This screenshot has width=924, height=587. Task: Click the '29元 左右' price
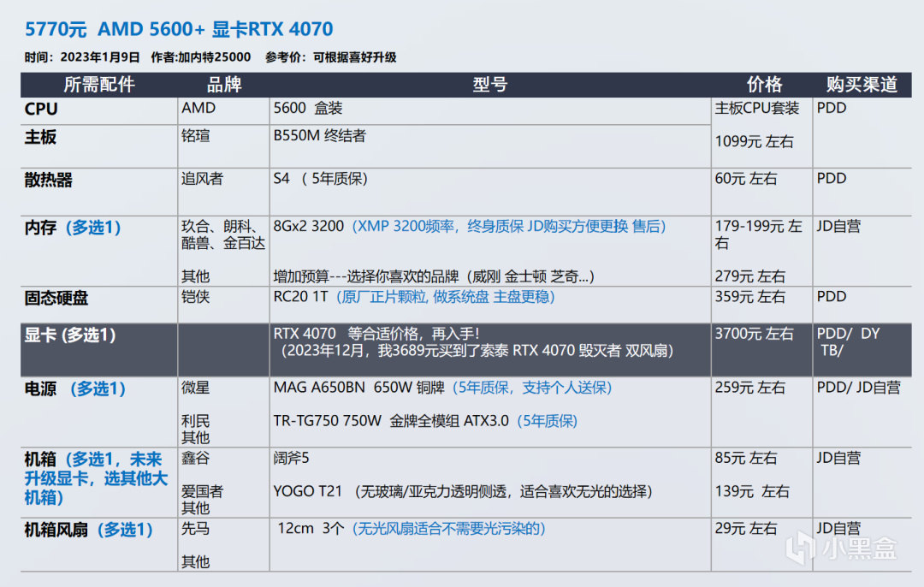point(746,529)
